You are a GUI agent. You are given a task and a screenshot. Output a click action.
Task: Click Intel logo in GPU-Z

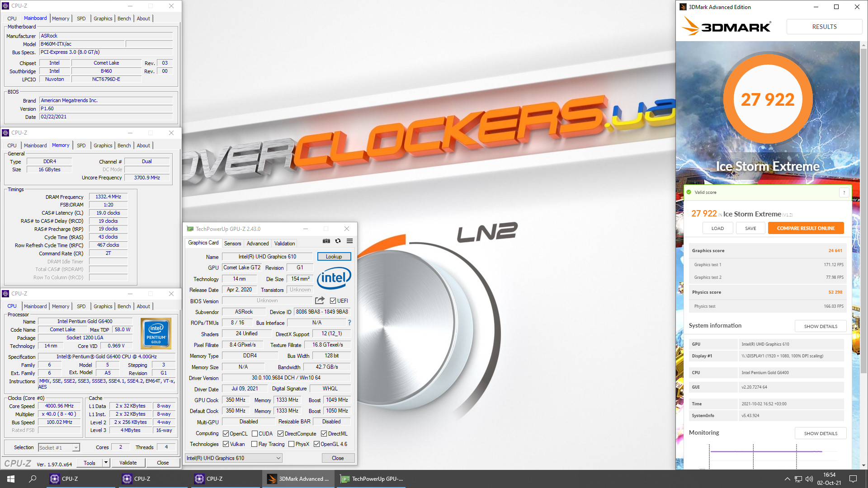(334, 278)
